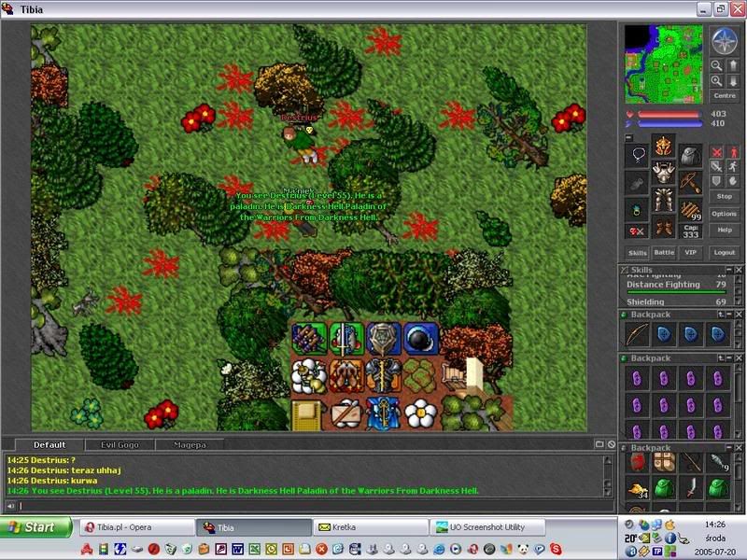
Task: Click the conditions icon under the ring slot
Action: click(x=637, y=231)
